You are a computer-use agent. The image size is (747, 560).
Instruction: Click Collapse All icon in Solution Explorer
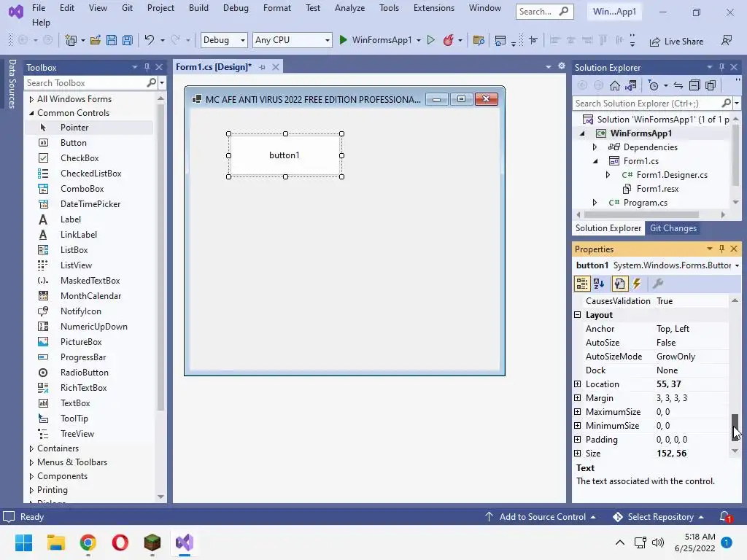coord(694,85)
